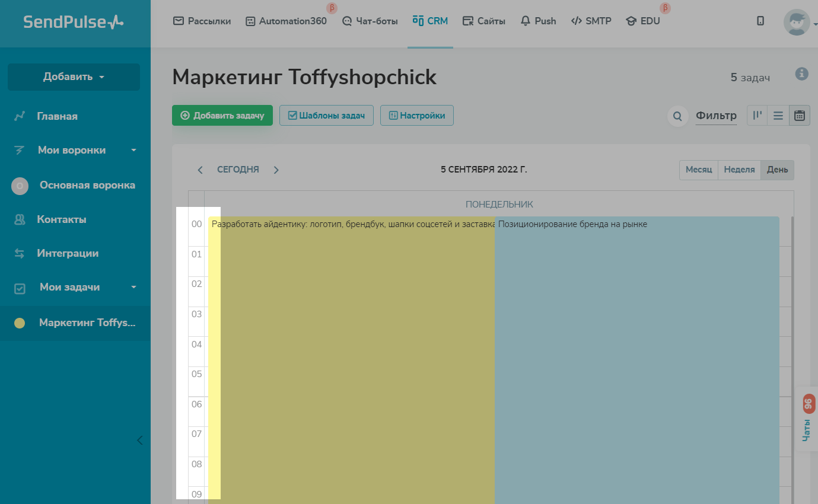
Task: Click the СЕГОДНЯ button
Action: coord(238,170)
